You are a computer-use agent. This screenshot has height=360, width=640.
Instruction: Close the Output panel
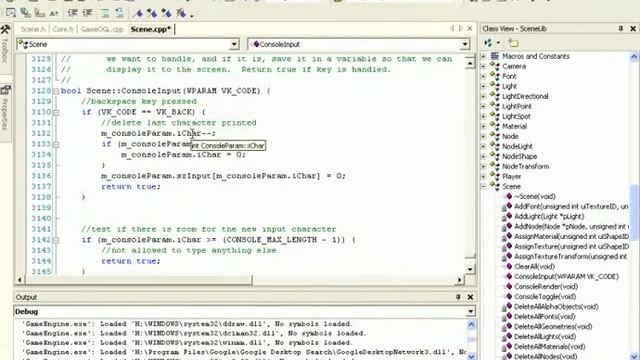click(x=470, y=297)
